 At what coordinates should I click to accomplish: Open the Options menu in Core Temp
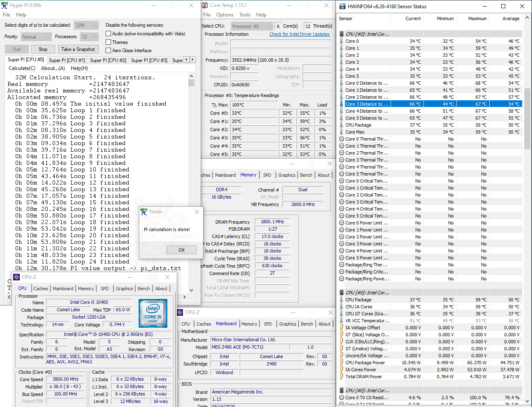click(225, 15)
